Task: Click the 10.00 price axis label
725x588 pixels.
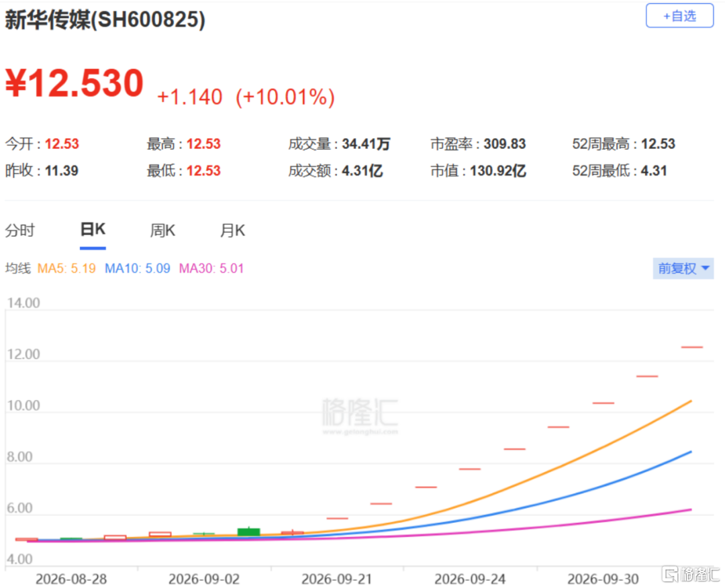Action: pyautogui.click(x=23, y=405)
